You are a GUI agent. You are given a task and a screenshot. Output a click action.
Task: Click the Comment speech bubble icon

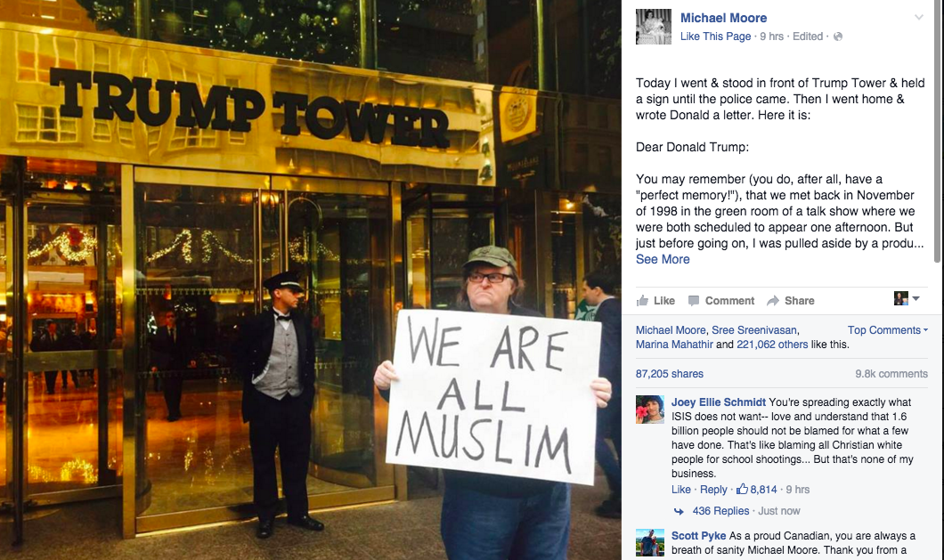coord(694,300)
